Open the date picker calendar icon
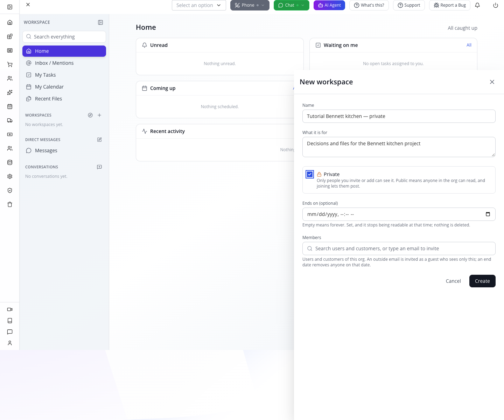Viewport: 504px width, 420px height. pyautogui.click(x=488, y=214)
